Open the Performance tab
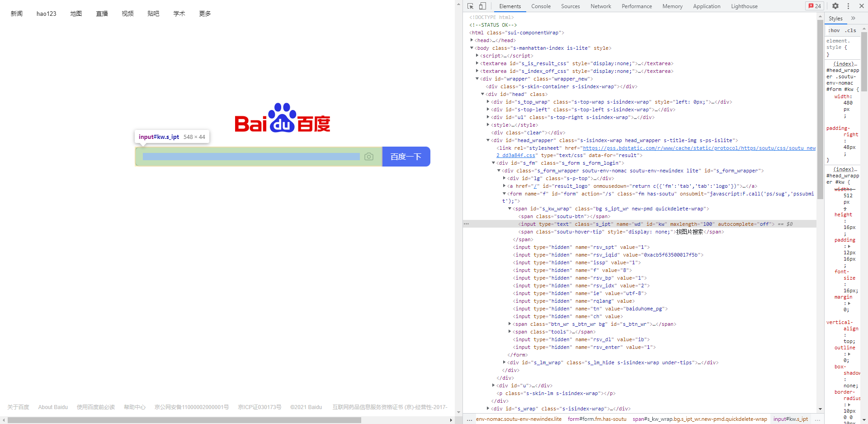This screenshot has width=868, height=424. click(x=637, y=6)
